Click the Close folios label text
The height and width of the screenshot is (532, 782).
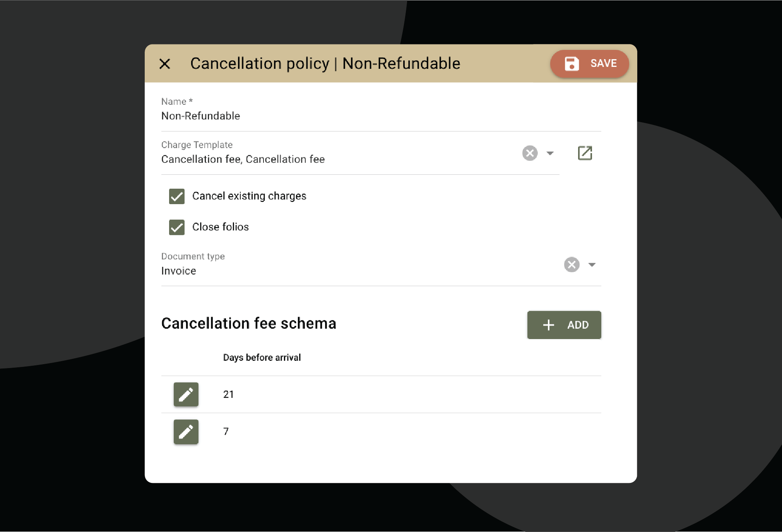[x=221, y=227]
